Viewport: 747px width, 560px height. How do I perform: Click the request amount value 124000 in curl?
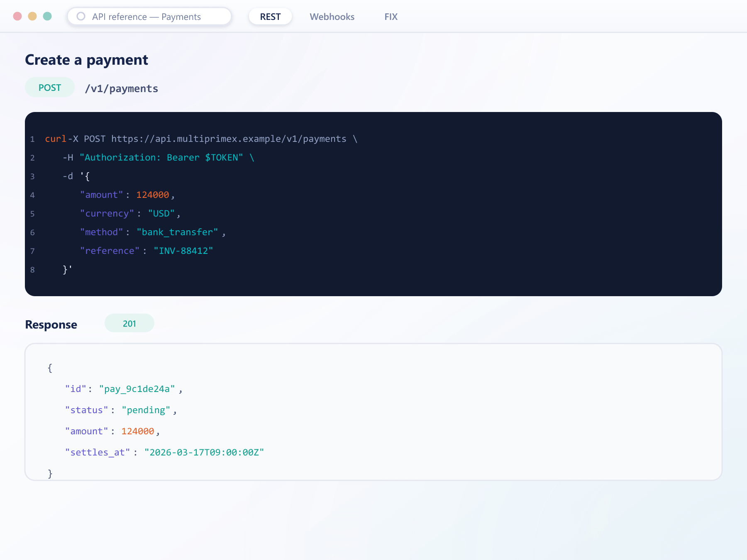[x=153, y=195]
